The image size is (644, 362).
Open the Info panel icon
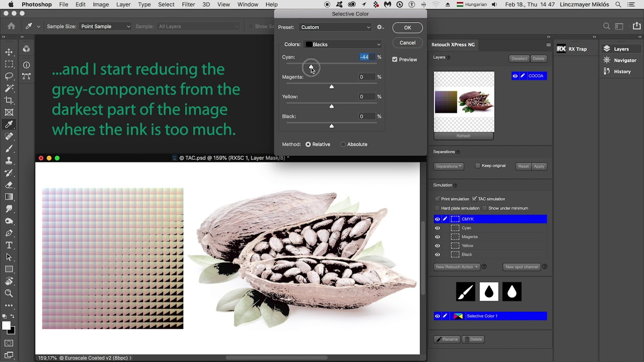[x=26, y=64]
